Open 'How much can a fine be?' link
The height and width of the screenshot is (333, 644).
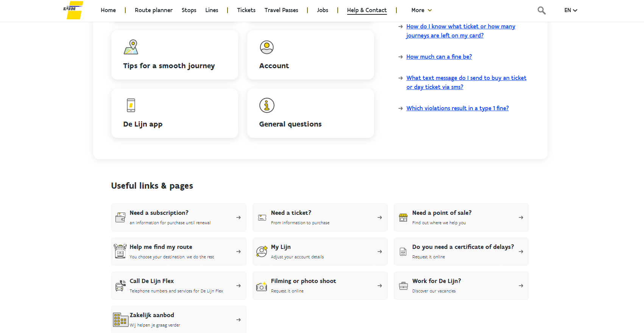[x=439, y=57]
